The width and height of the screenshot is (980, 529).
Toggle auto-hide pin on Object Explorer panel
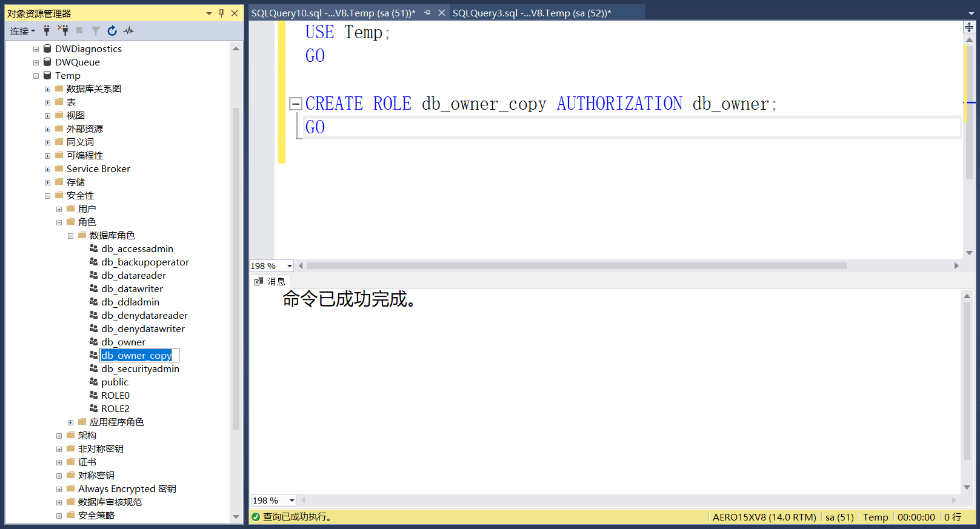222,13
